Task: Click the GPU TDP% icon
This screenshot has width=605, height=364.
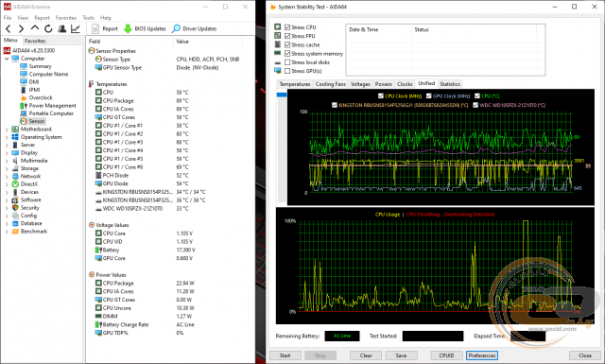Action: tap(98, 333)
